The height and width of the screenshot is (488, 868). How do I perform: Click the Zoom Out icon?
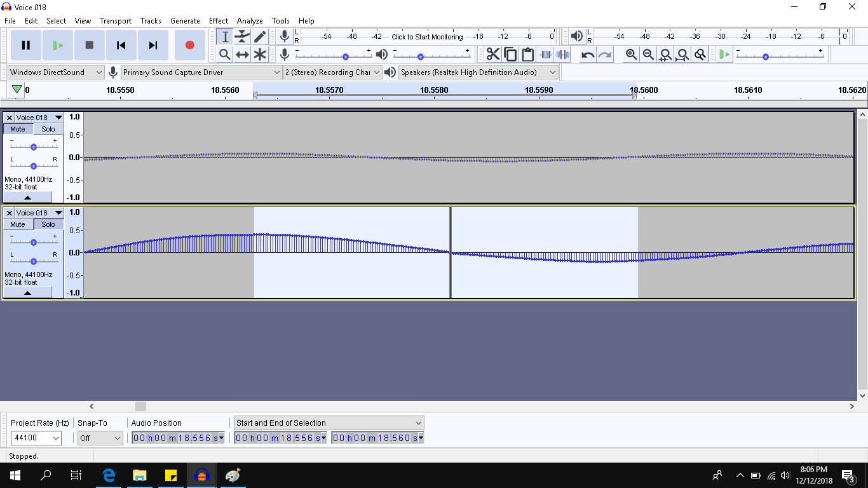648,55
